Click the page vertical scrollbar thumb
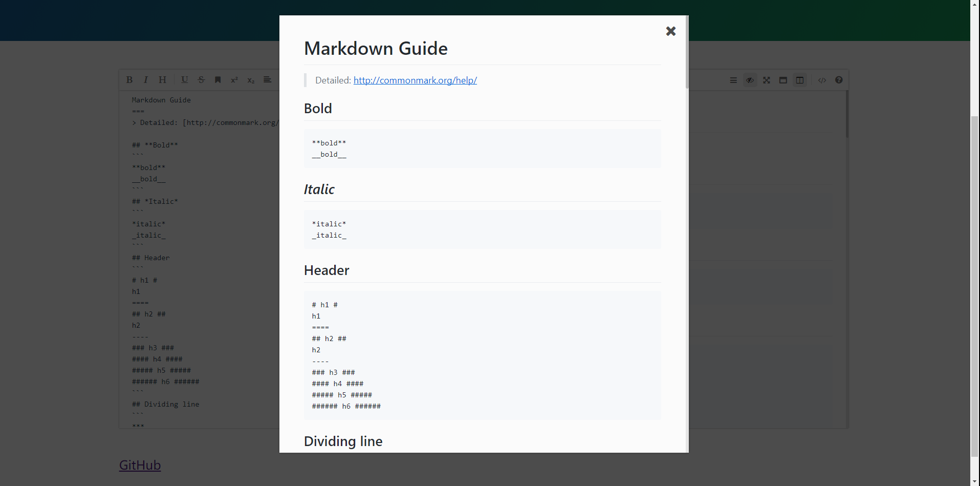The image size is (980, 486). click(975, 287)
